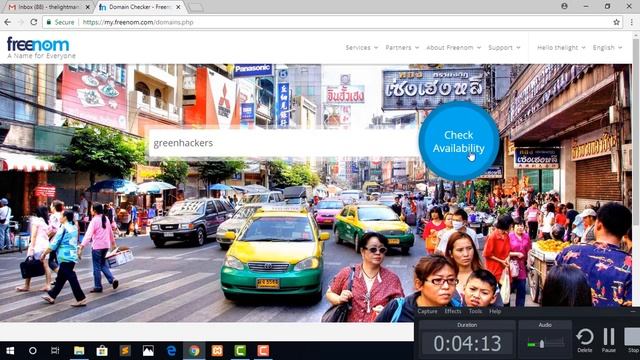Image resolution: width=640 pixels, height=360 pixels.
Task: Click the greenhackers domain search field
Action: point(284,143)
